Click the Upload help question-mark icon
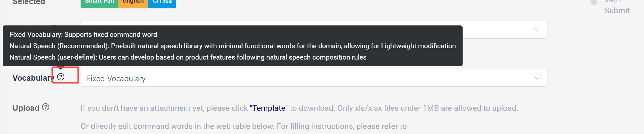644x134 pixels. (x=46, y=107)
